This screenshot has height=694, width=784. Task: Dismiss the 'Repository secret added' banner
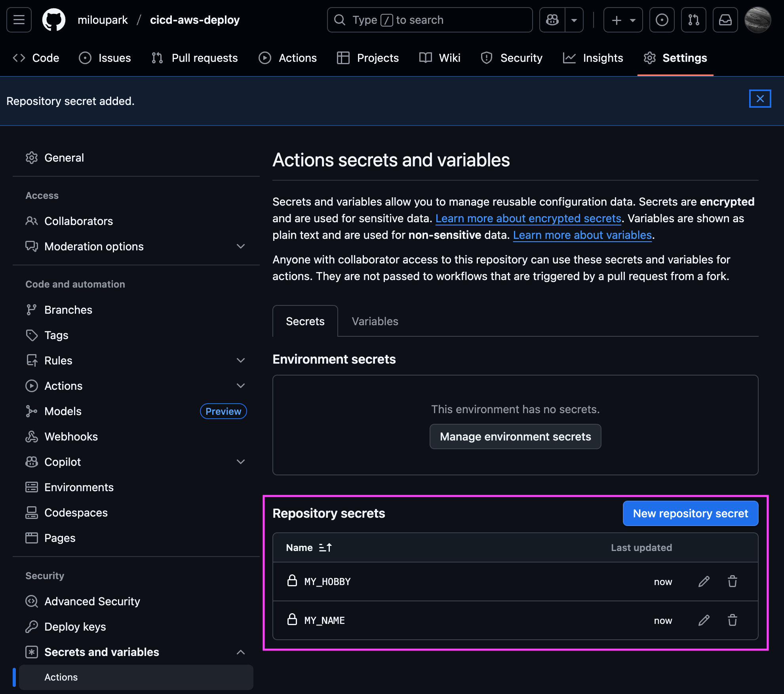tap(760, 99)
